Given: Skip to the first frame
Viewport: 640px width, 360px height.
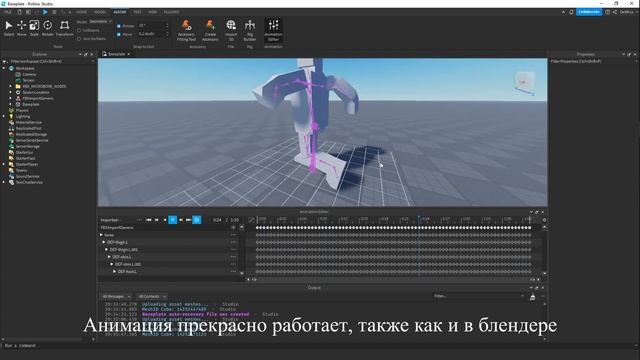Looking at the screenshot, I should click(x=149, y=220).
